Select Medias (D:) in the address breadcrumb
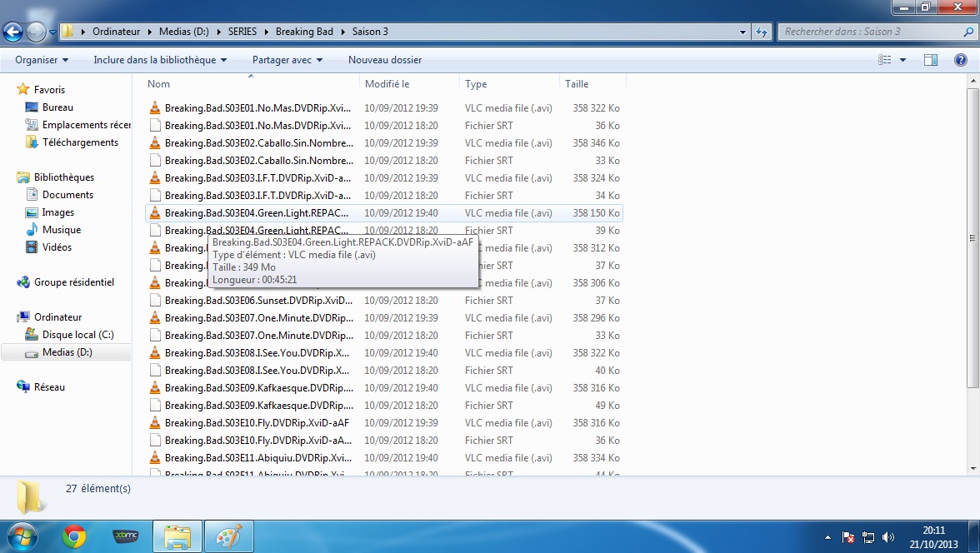 tap(183, 32)
